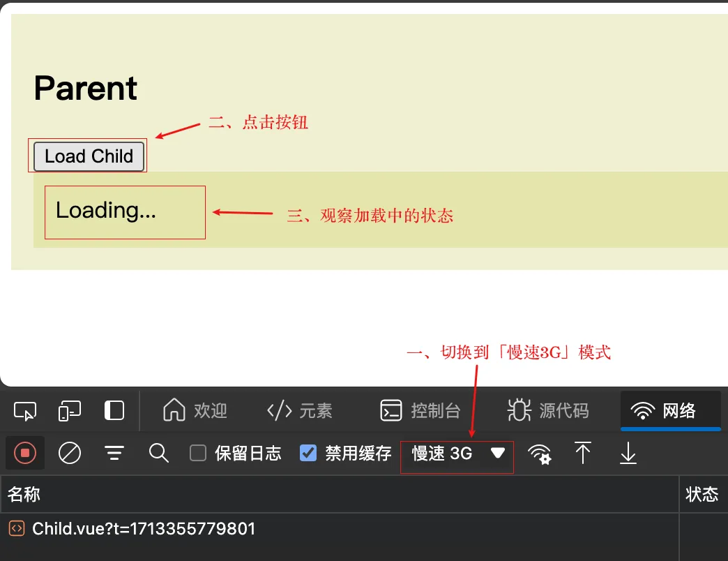Screen dimensions: 728x561
Task: Toggle the dock side panel icon
Action: coord(114,410)
